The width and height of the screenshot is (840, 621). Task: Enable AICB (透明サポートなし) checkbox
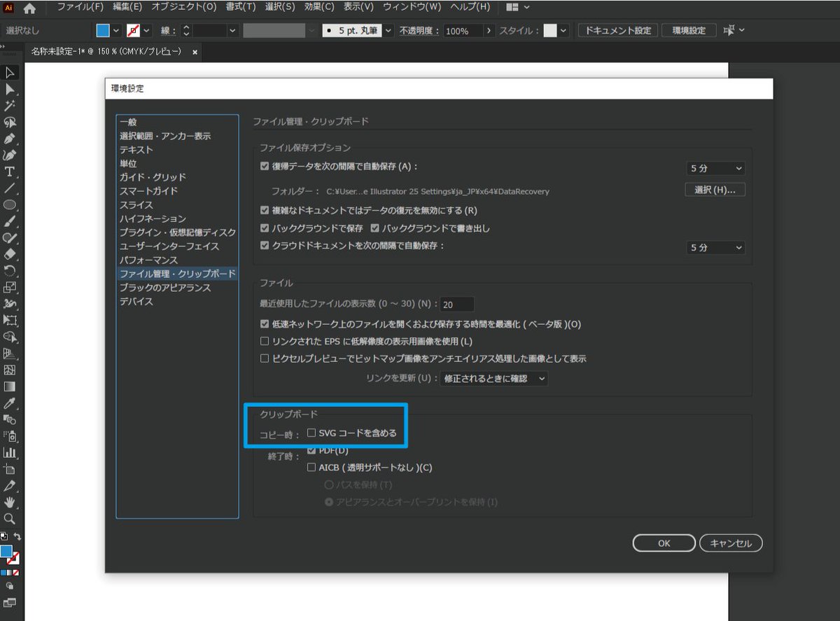[311, 467]
